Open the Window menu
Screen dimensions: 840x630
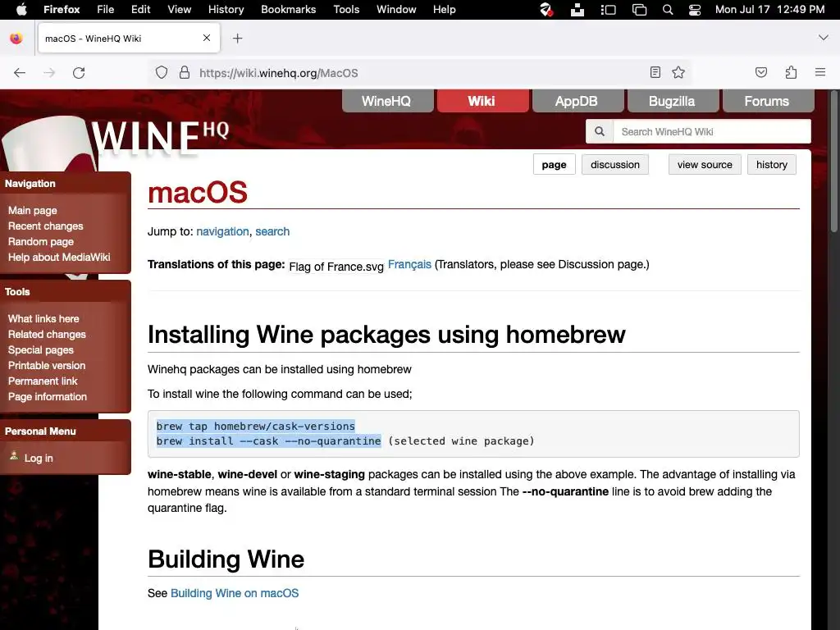coord(396,9)
